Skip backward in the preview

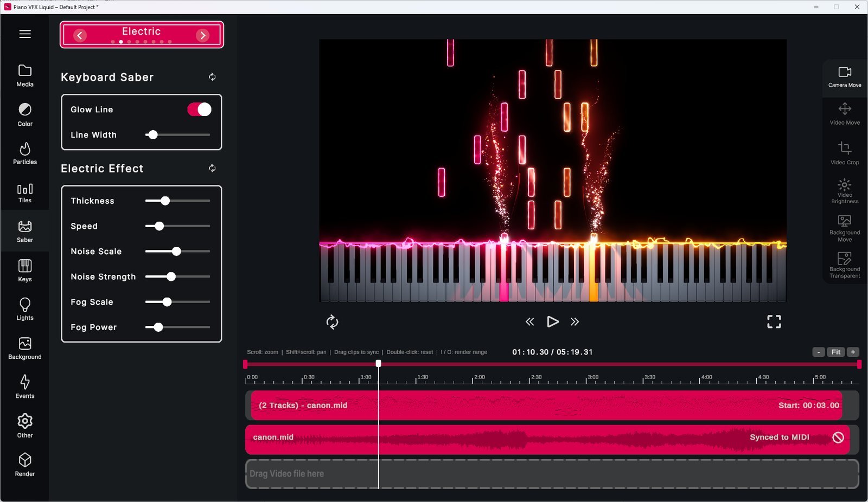(x=530, y=322)
